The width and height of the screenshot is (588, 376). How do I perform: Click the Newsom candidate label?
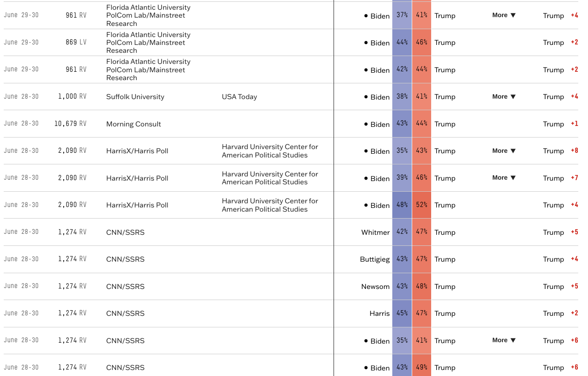tap(375, 287)
